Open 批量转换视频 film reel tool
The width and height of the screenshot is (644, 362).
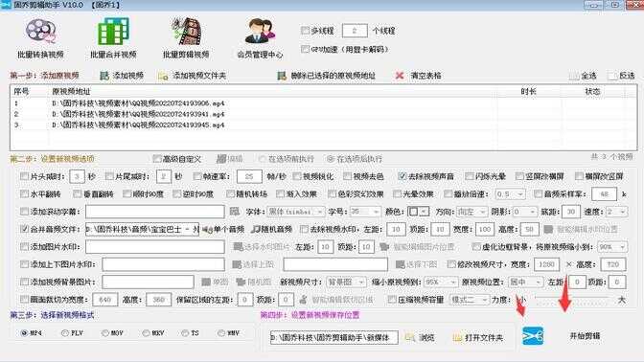(x=40, y=32)
